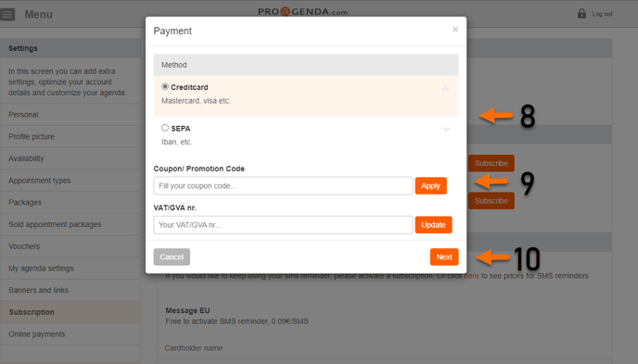Open the hamburger Menu icon
Image resolution: width=638 pixels, height=364 pixels.
point(7,14)
